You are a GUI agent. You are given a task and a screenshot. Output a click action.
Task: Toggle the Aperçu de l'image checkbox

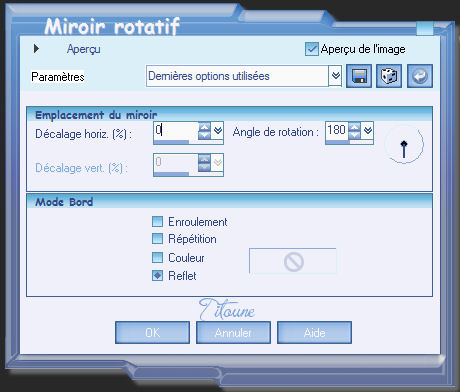[x=312, y=49]
